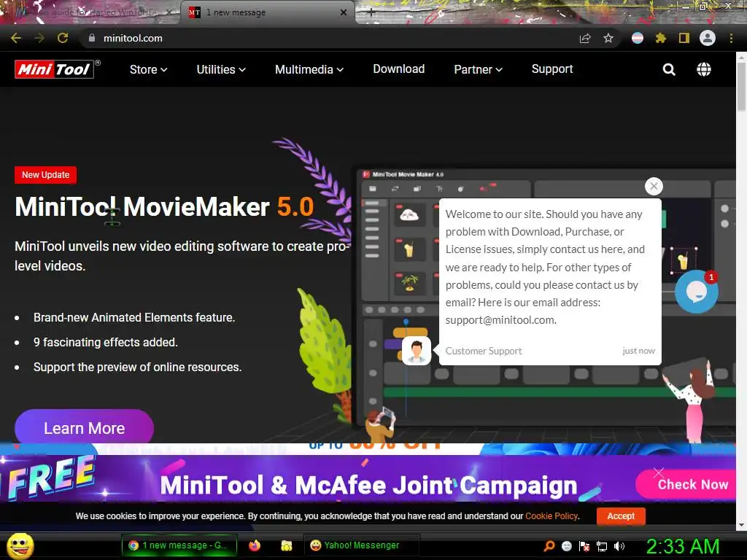747x560 pixels.
Task: Open Yahoo! Messenger taskbar item
Action: click(362, 545)
